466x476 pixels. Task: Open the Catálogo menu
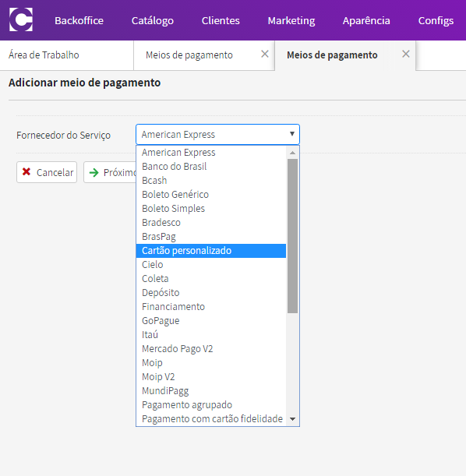(153, 20)
